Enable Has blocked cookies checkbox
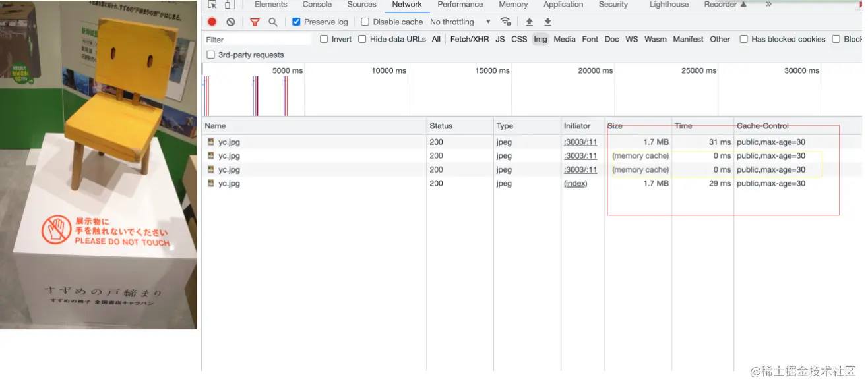 [x=743, y=39]
